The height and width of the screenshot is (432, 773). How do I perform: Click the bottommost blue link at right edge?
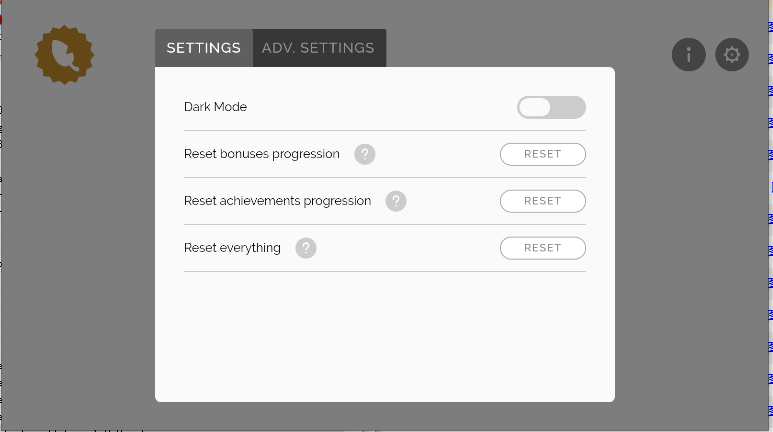(x=770, y=410)
